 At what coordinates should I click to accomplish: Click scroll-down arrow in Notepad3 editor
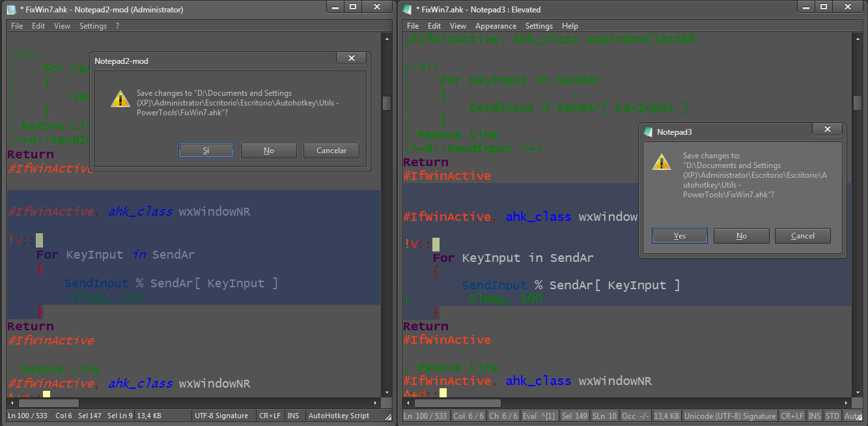(x=858, y=393)
